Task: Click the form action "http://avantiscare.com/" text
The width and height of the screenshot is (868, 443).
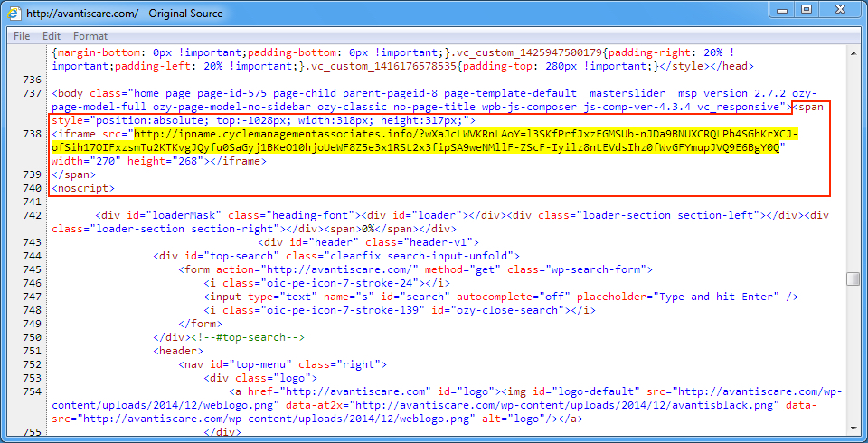Action: (x=319, y=269)
